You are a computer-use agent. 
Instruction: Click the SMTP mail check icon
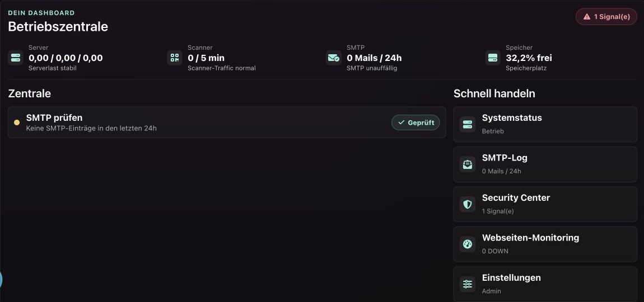pos(334,58)
